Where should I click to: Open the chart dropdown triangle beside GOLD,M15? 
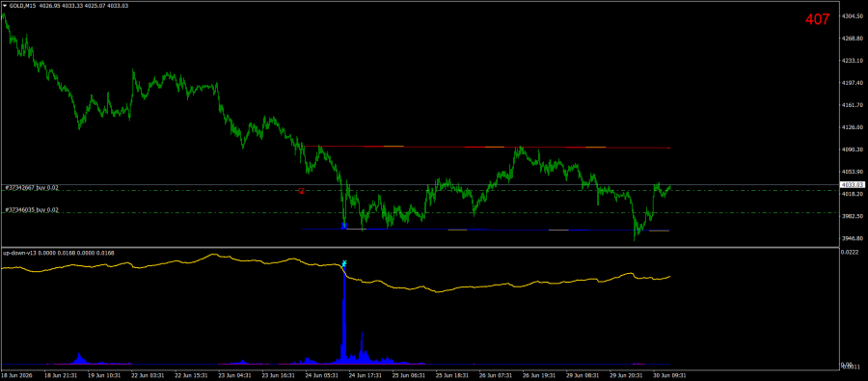coord(5,5)
